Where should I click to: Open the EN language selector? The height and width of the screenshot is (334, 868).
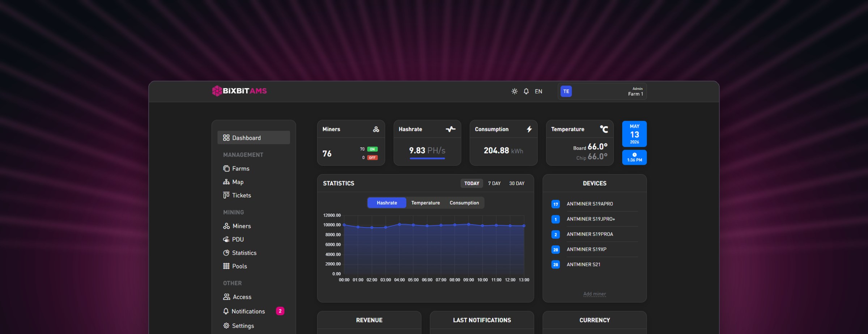pos(539,91)
